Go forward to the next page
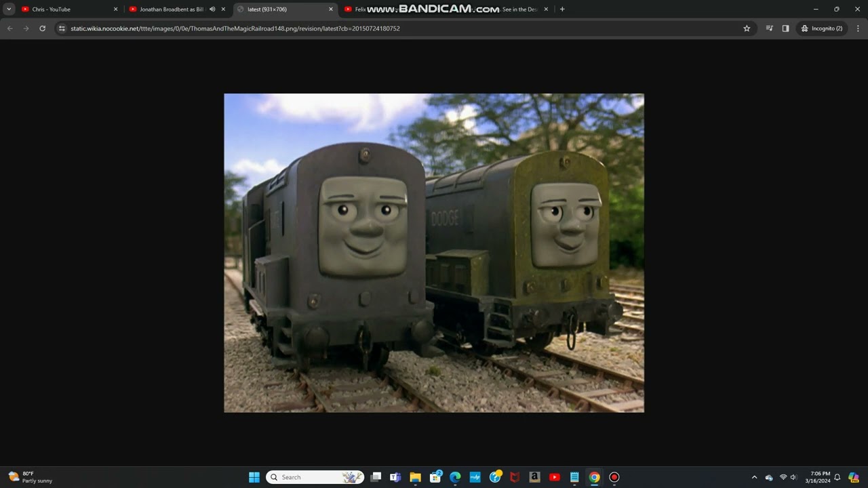This screenshot has height=488, width=868. [26, 28]
